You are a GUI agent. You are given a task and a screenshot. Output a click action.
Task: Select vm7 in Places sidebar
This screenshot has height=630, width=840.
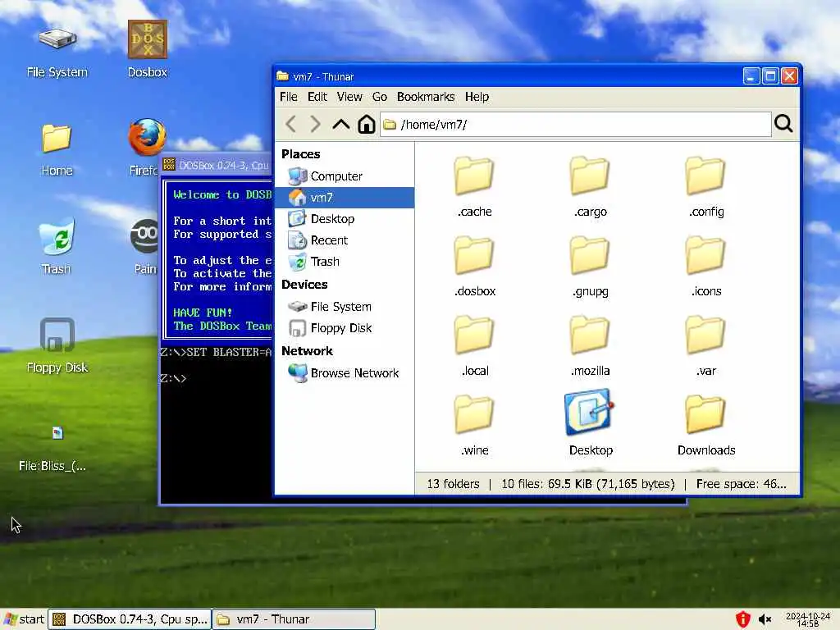(344, 198)
